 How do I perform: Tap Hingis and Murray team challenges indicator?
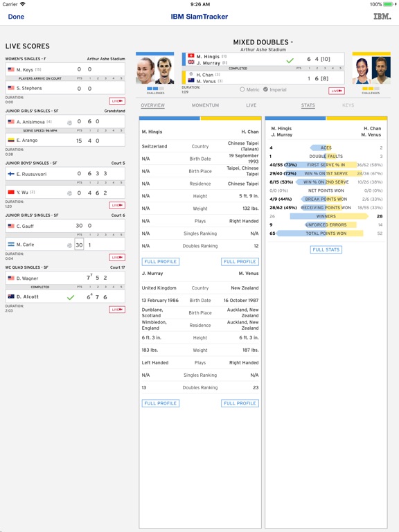coord(155,90)
